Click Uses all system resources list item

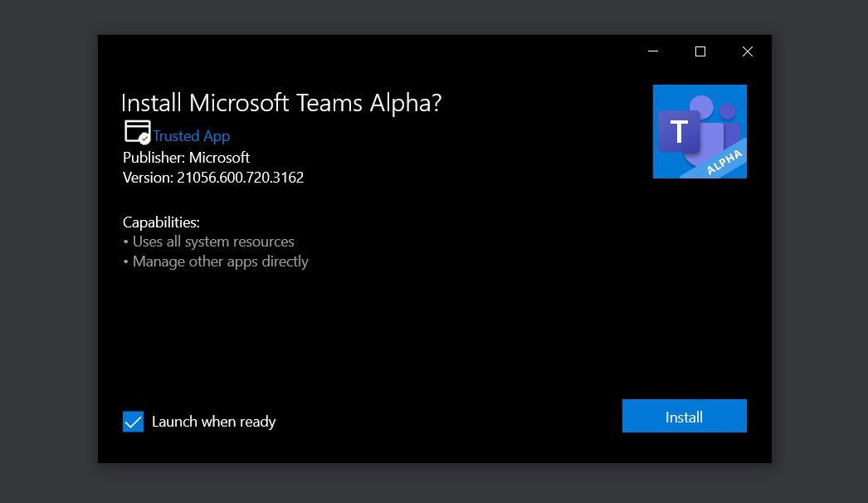tap(208, 242)
